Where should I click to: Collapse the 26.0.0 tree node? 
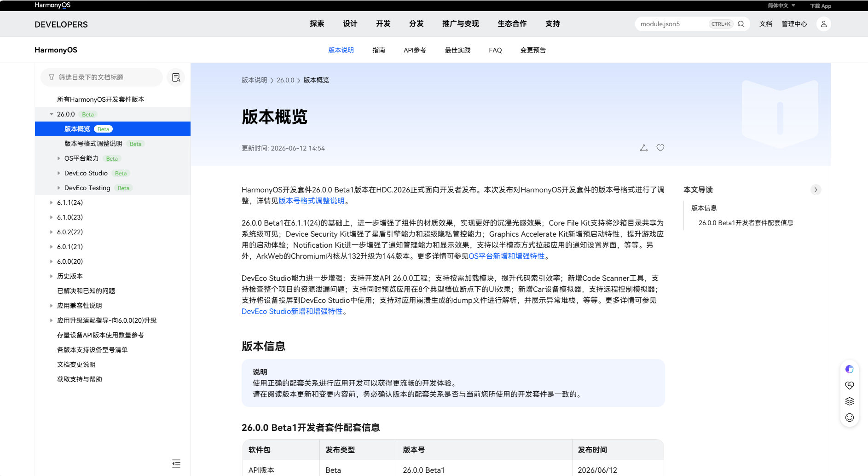tap(52, 114)
